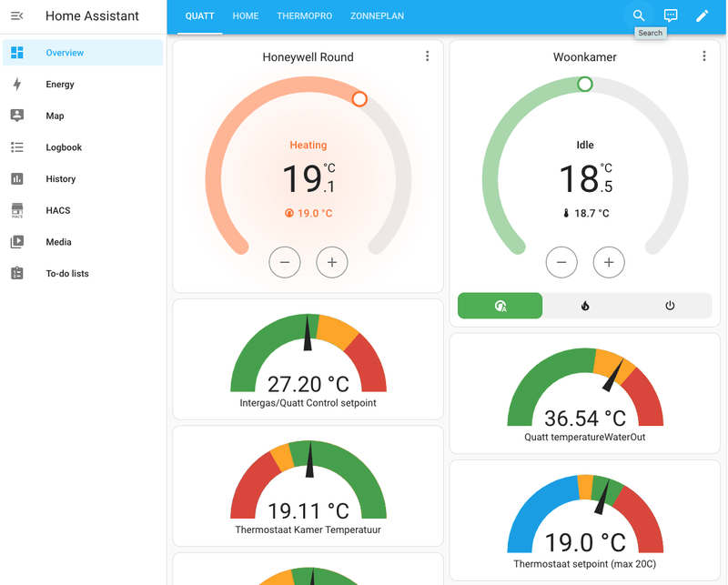Open the Honeywell Round three-dot menu
The width and height of the screenshot is (728, 585).
[x=427, y=56]
